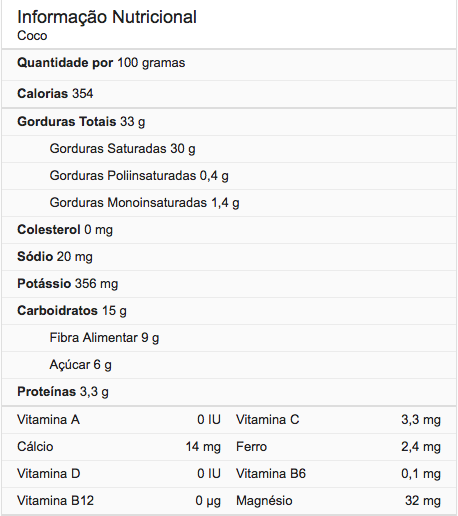Select the Cálcio 14 mg value

click(203, 447)
